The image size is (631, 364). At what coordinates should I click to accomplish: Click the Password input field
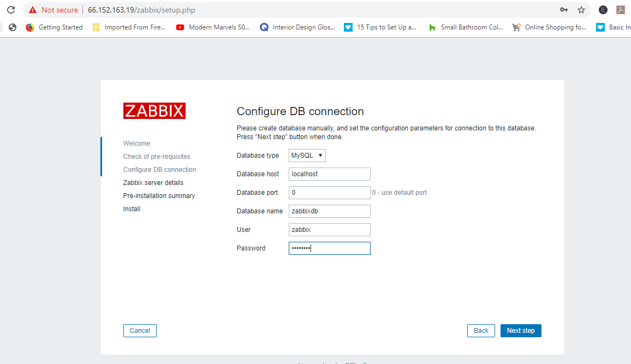pyautogui.click(x=330, y=248)
